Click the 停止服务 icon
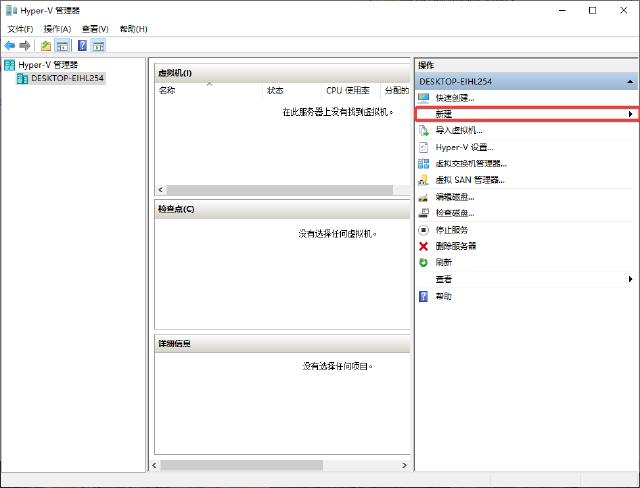The width and height of the screenshot is (640, 488). click(x=424, y=230)
